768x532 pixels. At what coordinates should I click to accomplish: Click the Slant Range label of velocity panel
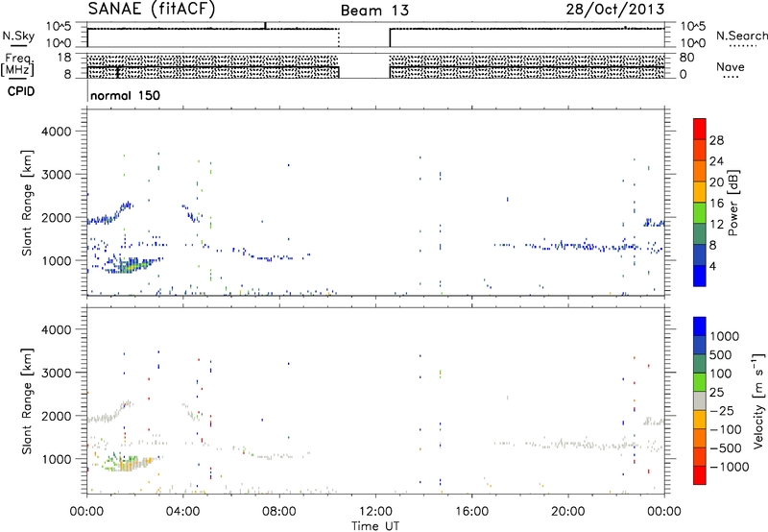pos(27,401)
